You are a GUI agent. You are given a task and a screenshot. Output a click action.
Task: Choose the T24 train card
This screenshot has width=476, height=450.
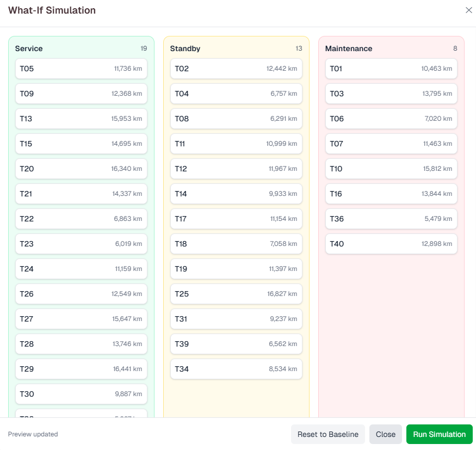tap(81, 269)
